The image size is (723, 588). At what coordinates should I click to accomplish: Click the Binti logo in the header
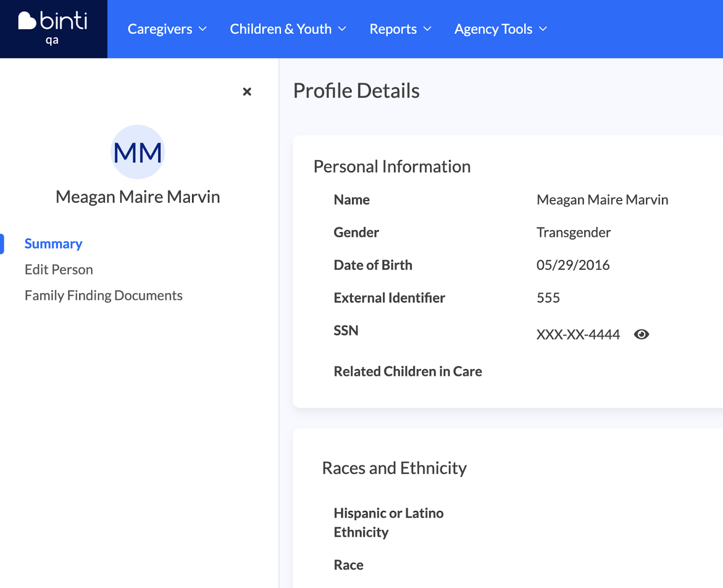53,21
